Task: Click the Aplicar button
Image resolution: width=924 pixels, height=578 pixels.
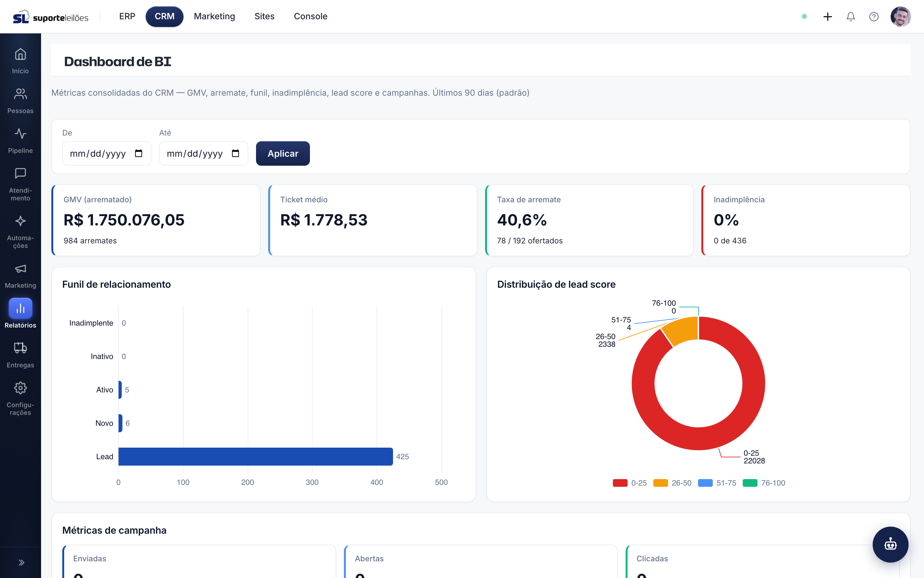Action: coord(283,153)
